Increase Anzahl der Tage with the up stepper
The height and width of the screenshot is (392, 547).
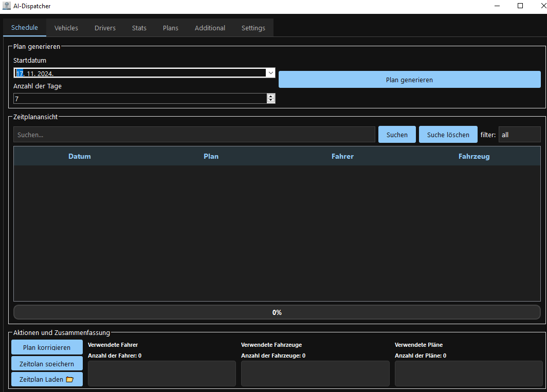(271, 96)
